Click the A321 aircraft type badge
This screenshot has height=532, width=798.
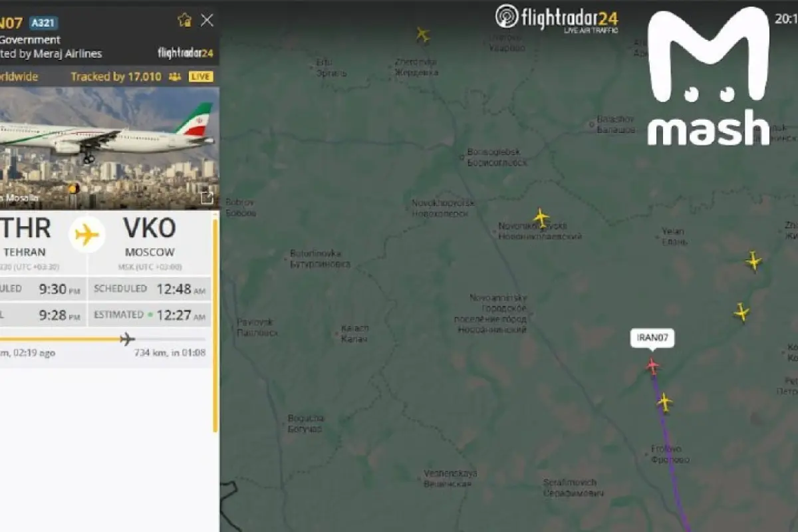tap(43, 23)
